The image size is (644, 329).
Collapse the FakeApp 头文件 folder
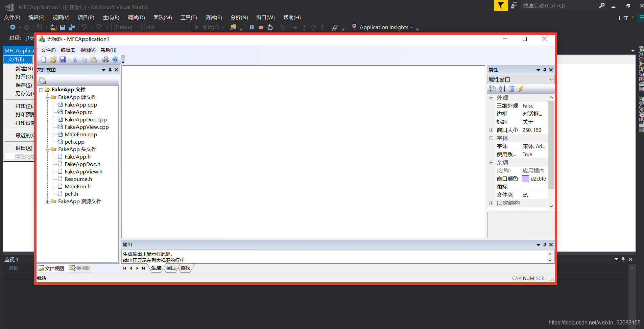tap(48, 149)
